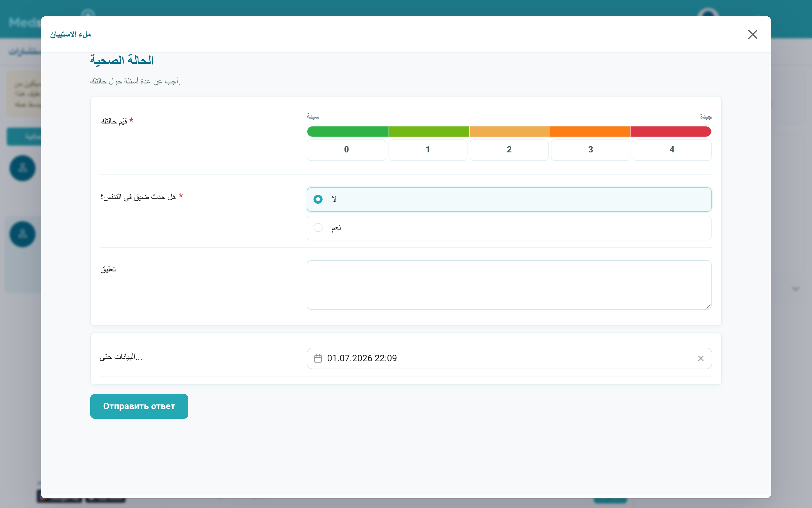Click the الحالة الصحية heading
The width and height of the screenshot is (812, 508).
coord(122,60)
